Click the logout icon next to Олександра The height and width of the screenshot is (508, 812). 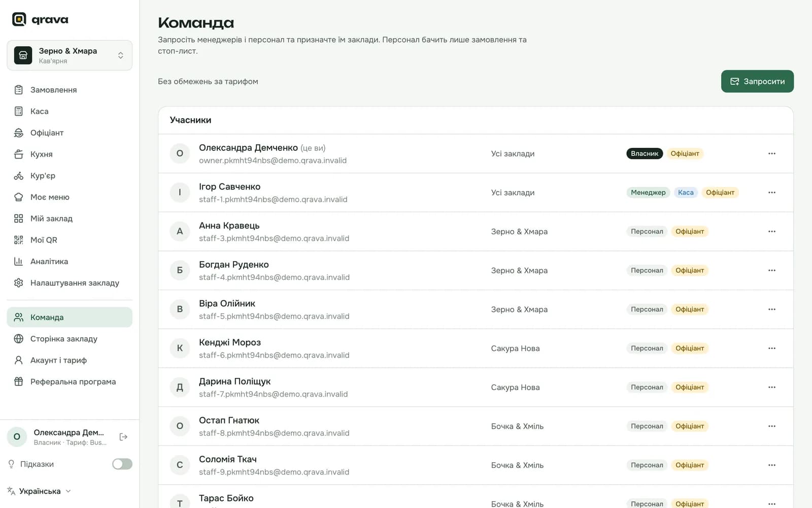coord(123,437)
